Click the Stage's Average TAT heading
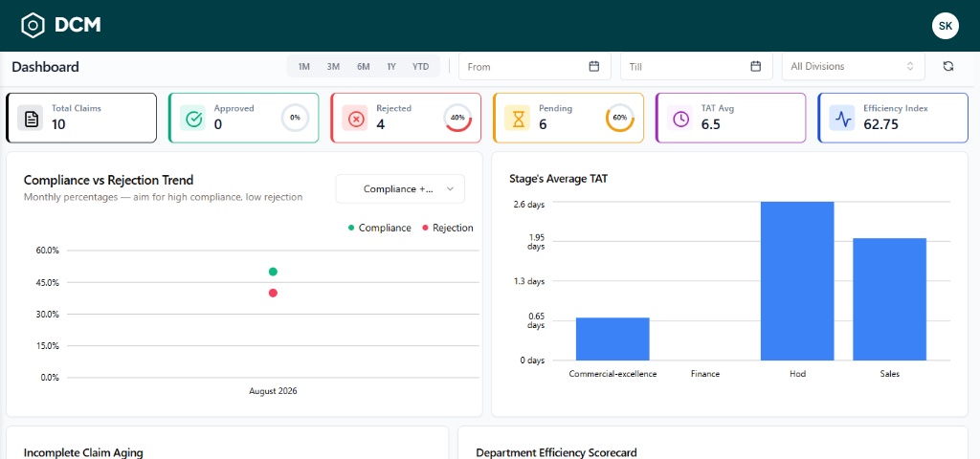Viewport: 980px width, 459px height. 558,179
